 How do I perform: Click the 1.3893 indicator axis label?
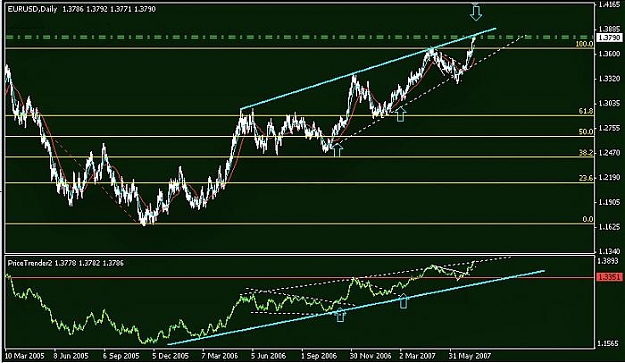609,261
